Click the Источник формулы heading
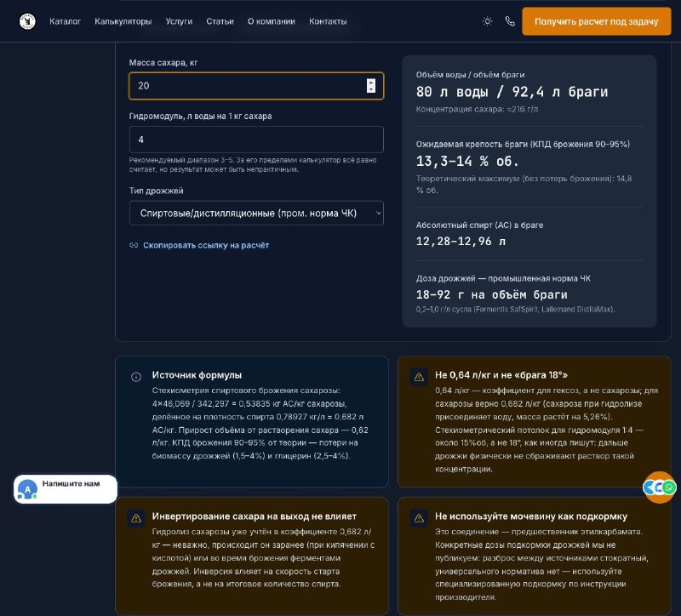Screen dimensions: 681x616 tap(197, 375)
